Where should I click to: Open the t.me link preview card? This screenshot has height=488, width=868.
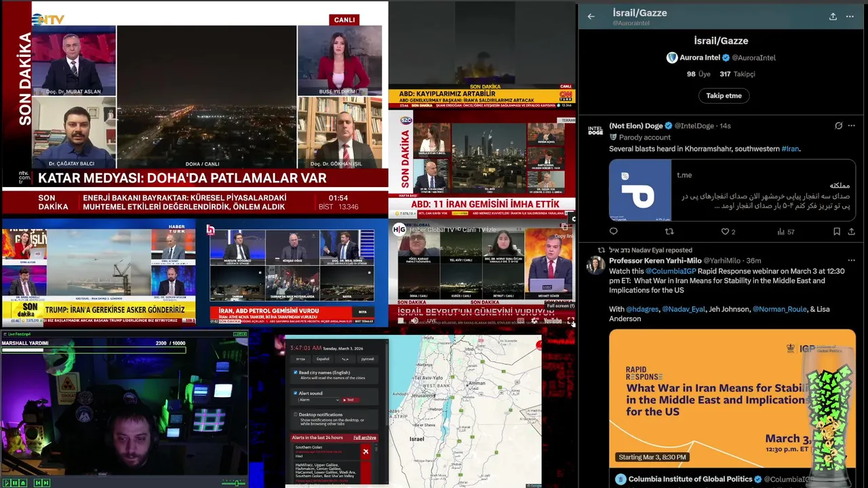coord(732,190)
